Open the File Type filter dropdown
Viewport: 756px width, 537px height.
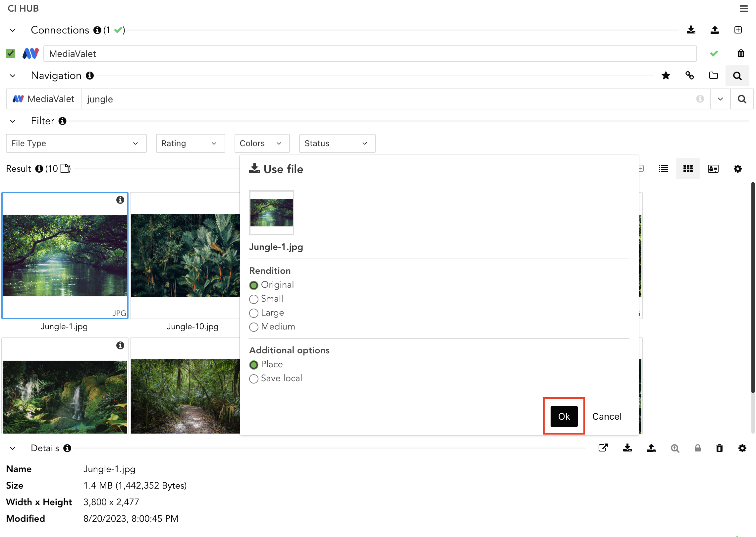76,143
